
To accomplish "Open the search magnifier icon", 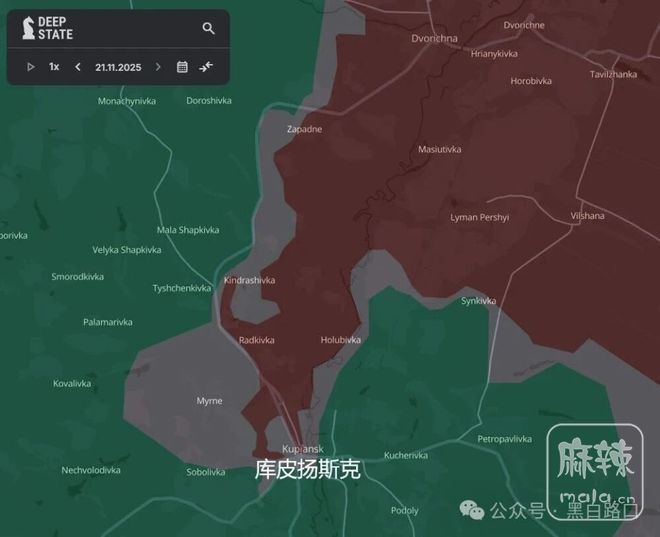I will 208,28.
